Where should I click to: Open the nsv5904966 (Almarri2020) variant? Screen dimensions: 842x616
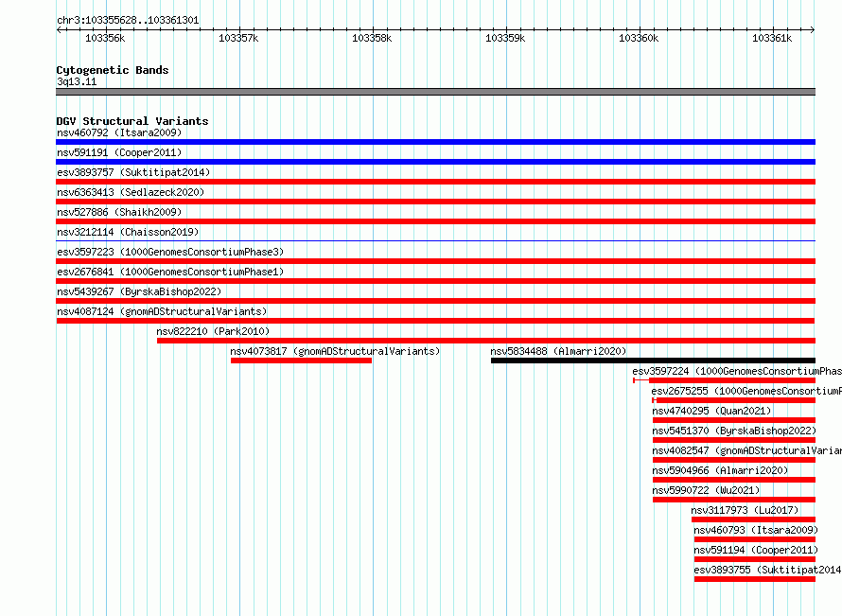click(x=720, y=470)
